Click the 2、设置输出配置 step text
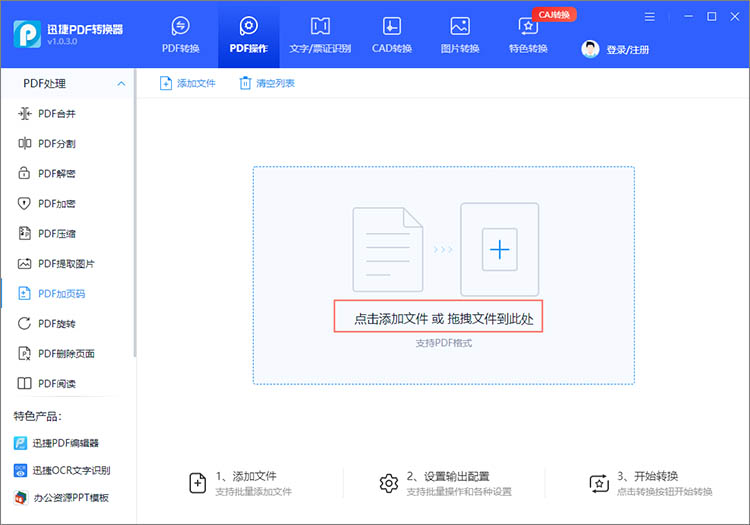This screenshot has width=750, height=525. [448, 476]
